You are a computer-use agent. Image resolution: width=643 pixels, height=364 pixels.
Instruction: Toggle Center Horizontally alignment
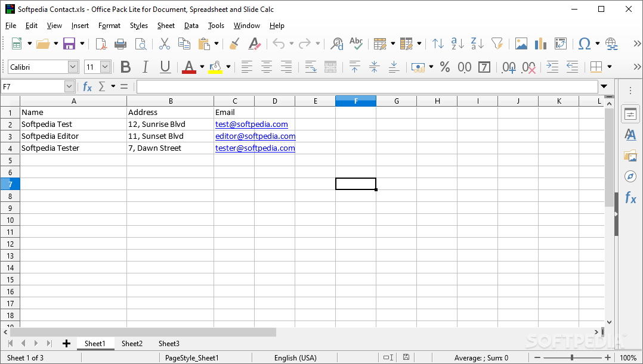coord(267,67)
